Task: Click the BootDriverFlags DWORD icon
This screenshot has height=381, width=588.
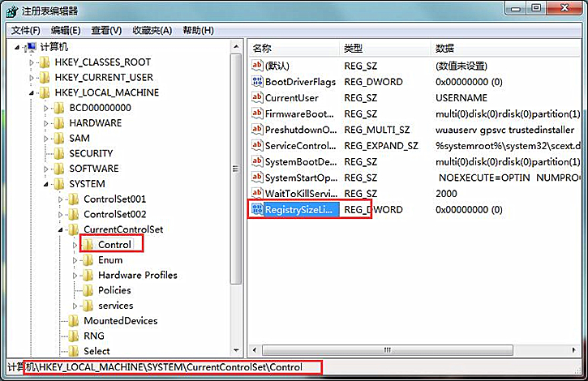Action: [258, 82]
